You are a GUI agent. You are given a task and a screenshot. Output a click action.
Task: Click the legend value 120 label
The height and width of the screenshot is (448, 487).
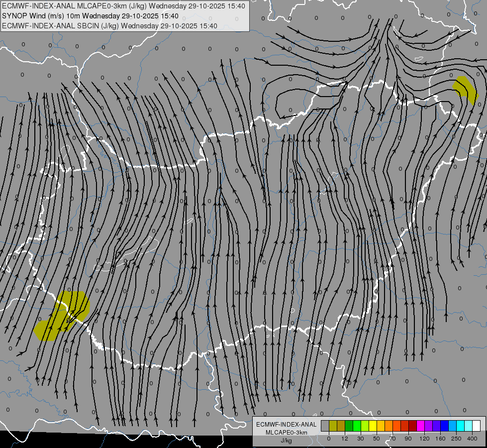pyautogui.click(x=425, y=439)
